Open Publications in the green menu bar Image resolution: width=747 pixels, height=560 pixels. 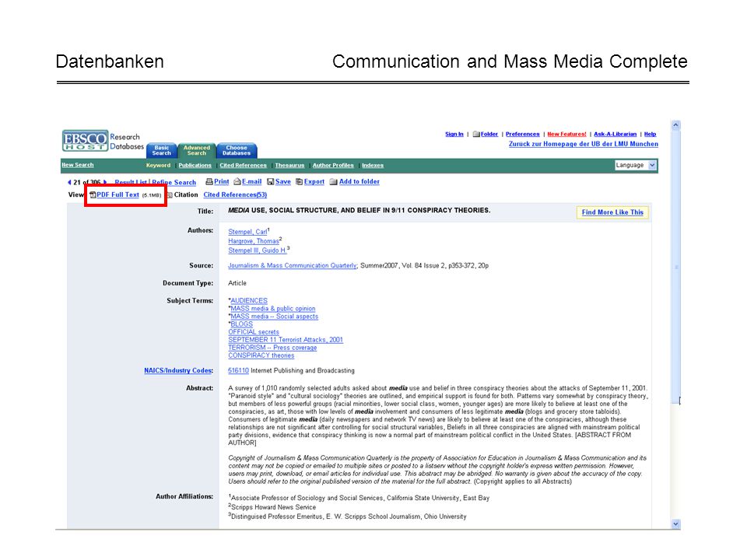pyautogui.click(x=195, y=165)
